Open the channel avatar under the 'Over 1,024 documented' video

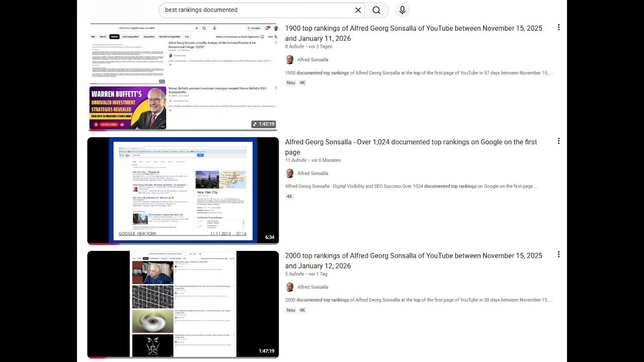pos(289,173)
